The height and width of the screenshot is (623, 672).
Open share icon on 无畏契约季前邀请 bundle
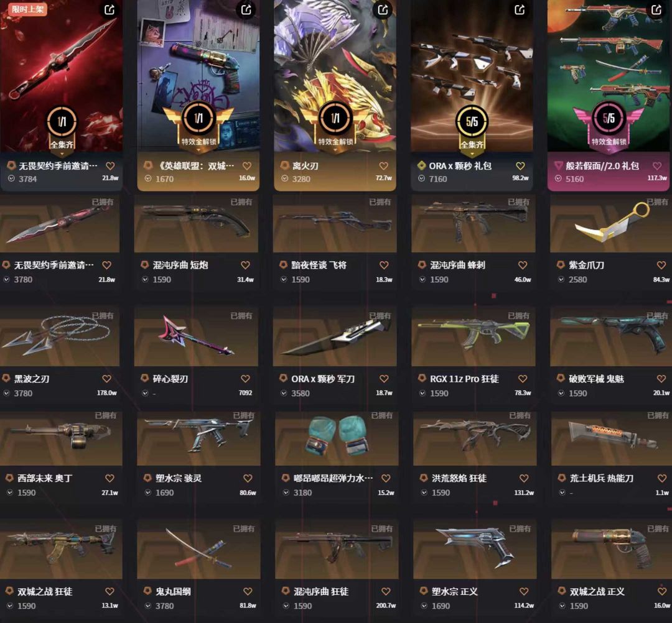click(x=110, y=9)
